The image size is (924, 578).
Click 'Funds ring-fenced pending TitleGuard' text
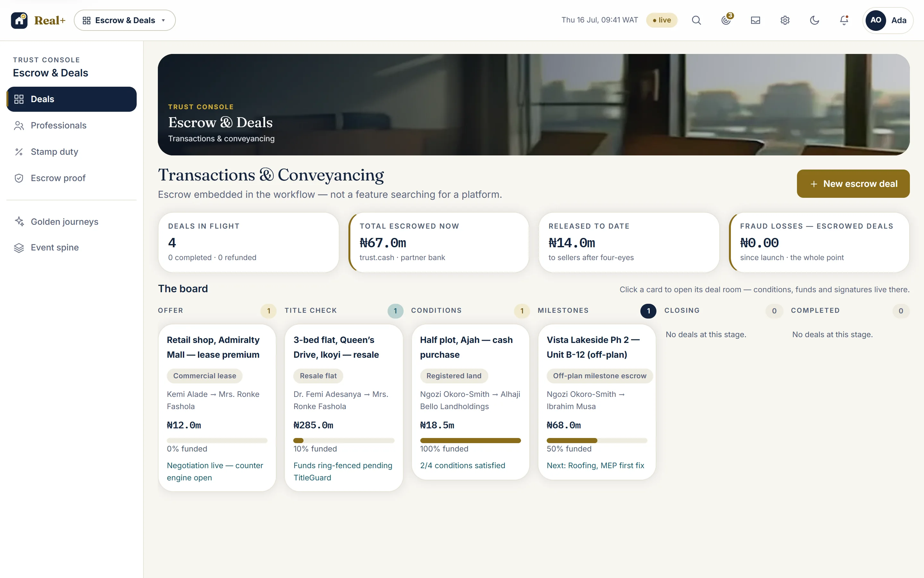(343, 472)
